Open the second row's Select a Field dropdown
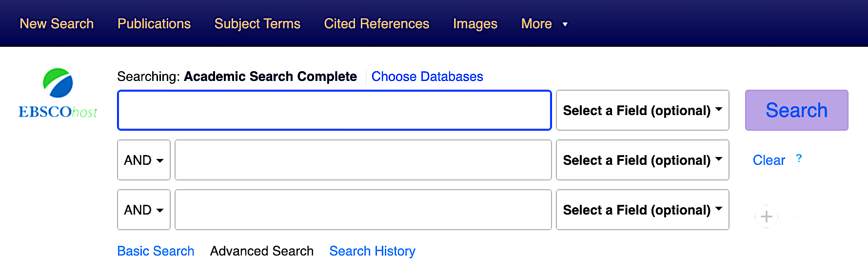This screenshot has height=275, width=868. tap(642, 160)
